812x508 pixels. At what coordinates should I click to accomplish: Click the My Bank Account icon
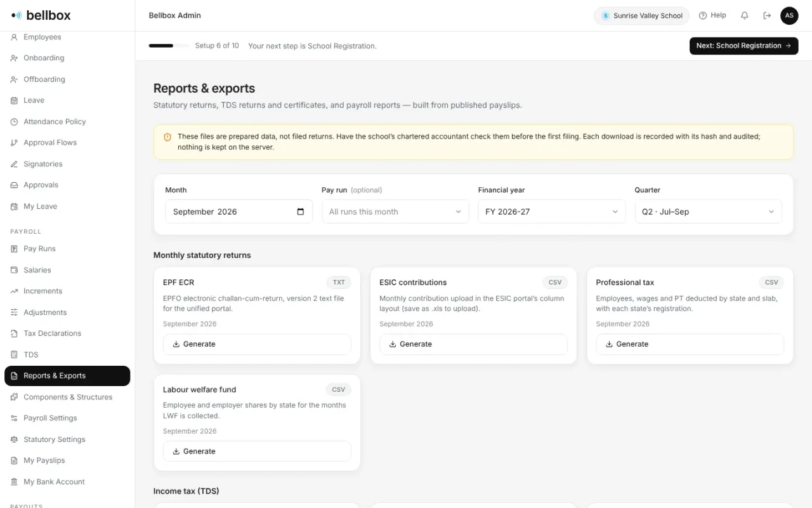point(14,482)
